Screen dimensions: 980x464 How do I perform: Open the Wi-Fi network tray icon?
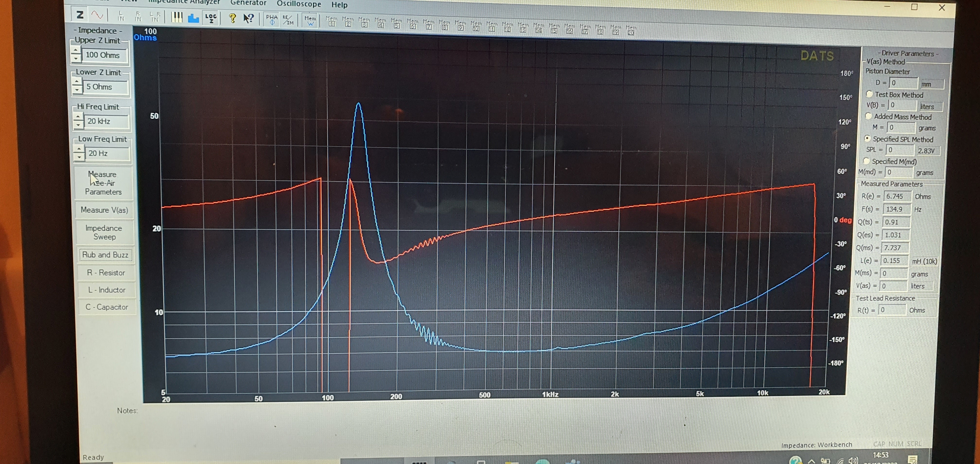(x=840, y=461)
